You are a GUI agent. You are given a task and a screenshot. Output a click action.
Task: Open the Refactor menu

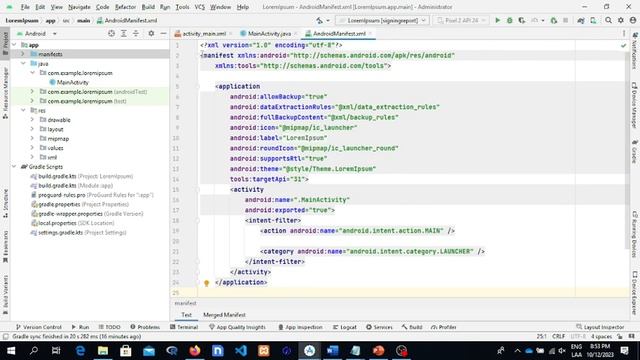[125, 7]
